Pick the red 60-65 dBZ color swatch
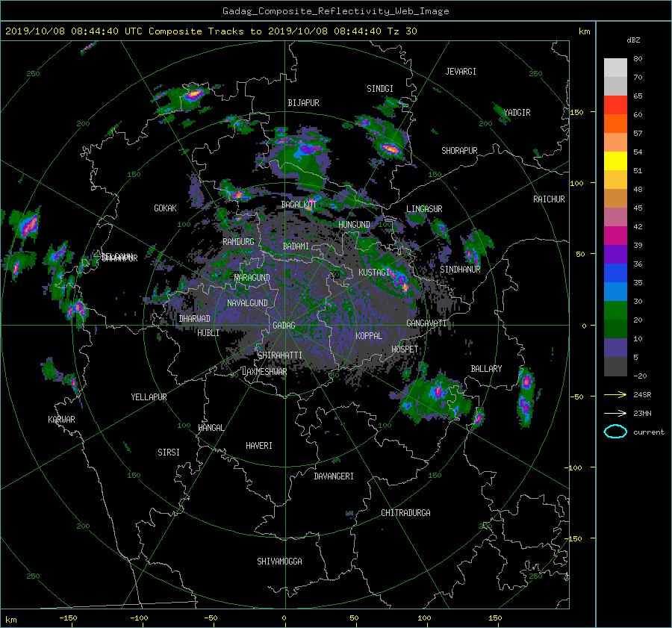The image size is (672, 628). 615,105
